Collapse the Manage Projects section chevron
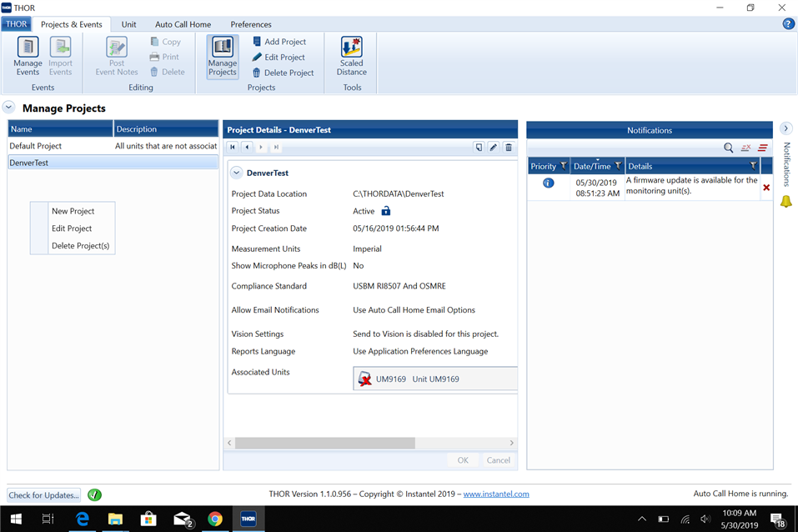Image resolution: width=798 pixels, height=532 pixels. [x=8, y=108]
